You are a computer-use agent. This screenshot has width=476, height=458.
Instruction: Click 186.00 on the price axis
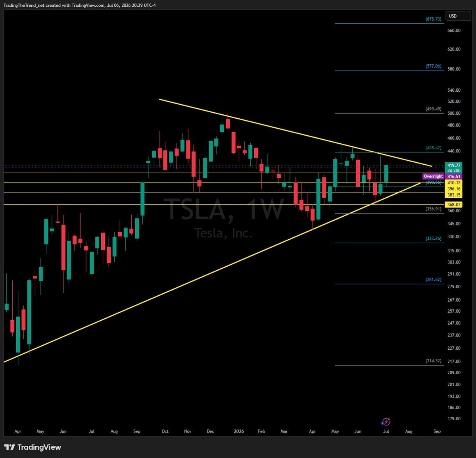tap(454, 408)
